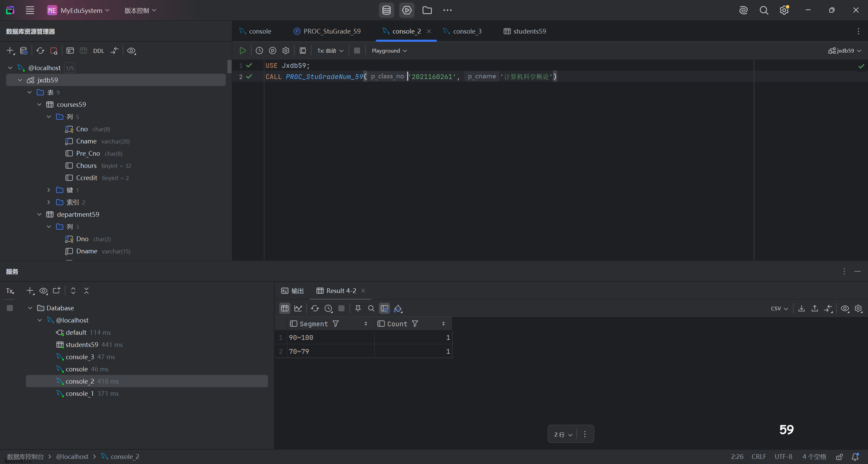The width and height of the screenshot is (868, 464).
Task: Run the query with the green Execute button
Action: [x=243, y=51]
